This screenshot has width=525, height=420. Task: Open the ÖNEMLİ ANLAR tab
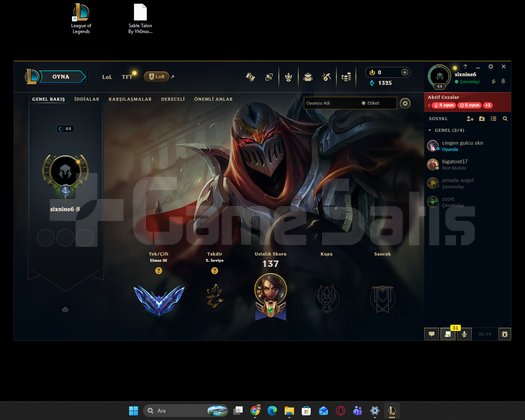213,99
